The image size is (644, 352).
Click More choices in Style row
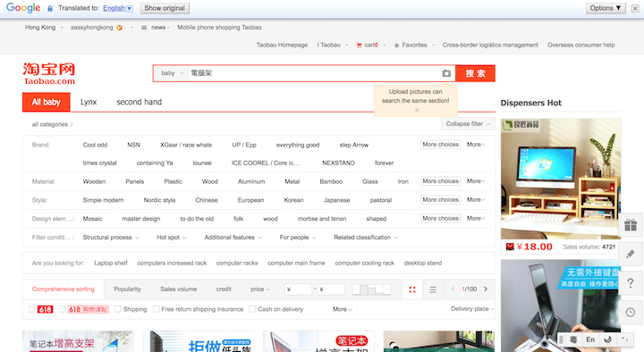tap(440, 200)
